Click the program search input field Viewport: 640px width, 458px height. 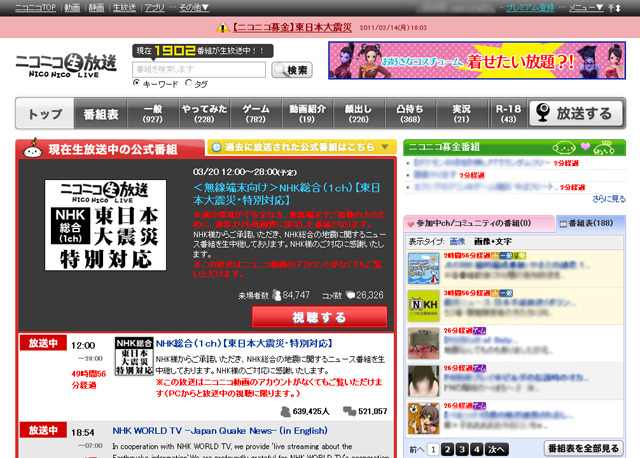click(x=199, y=69)
